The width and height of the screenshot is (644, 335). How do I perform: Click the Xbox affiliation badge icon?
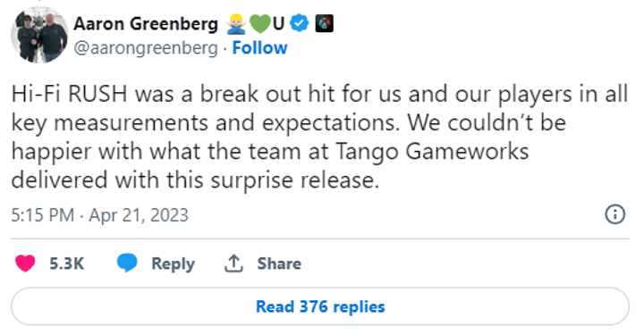click(x=324, y=23)
